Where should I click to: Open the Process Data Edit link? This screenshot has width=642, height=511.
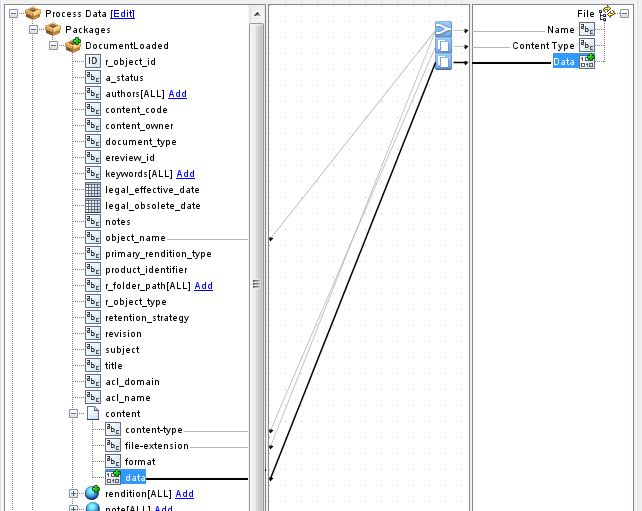point(122,14)
